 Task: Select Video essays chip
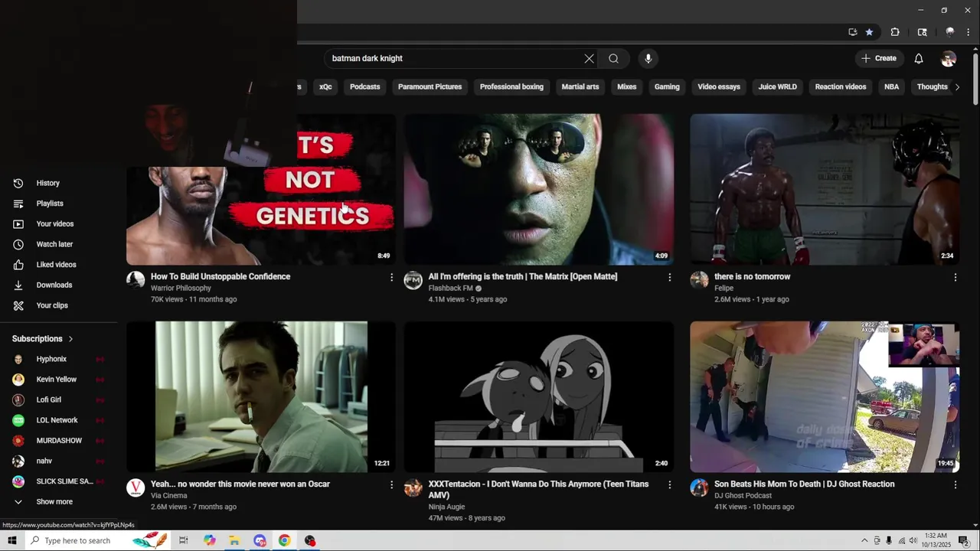[719, 87]
